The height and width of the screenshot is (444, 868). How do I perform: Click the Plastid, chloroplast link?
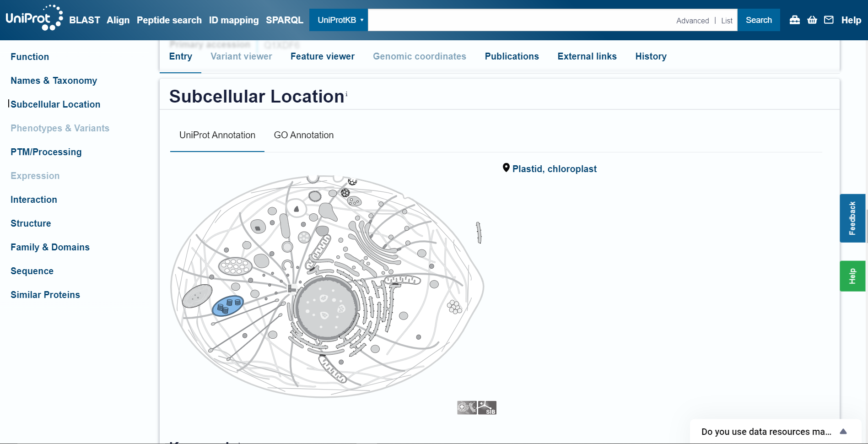pyautogui.click(x=555, y=169)
